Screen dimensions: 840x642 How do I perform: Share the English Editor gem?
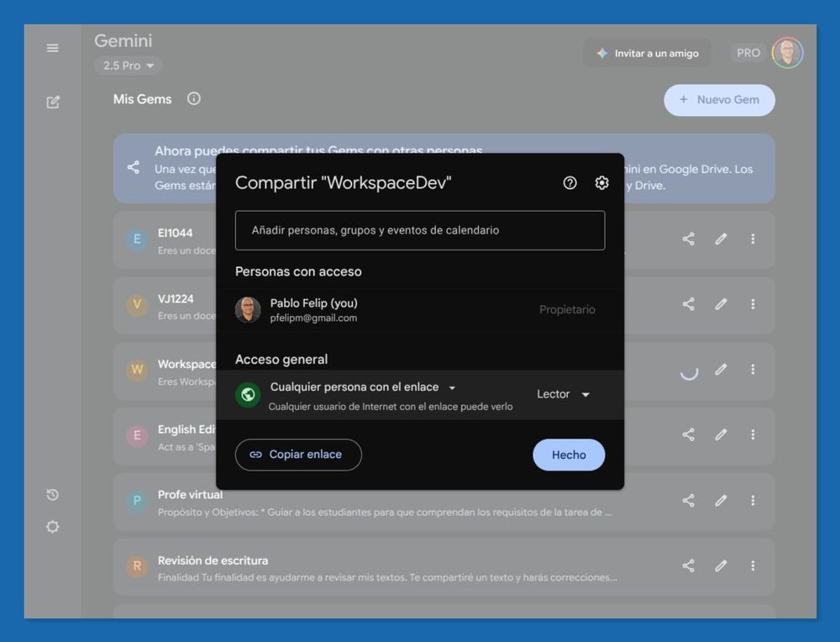689,434
